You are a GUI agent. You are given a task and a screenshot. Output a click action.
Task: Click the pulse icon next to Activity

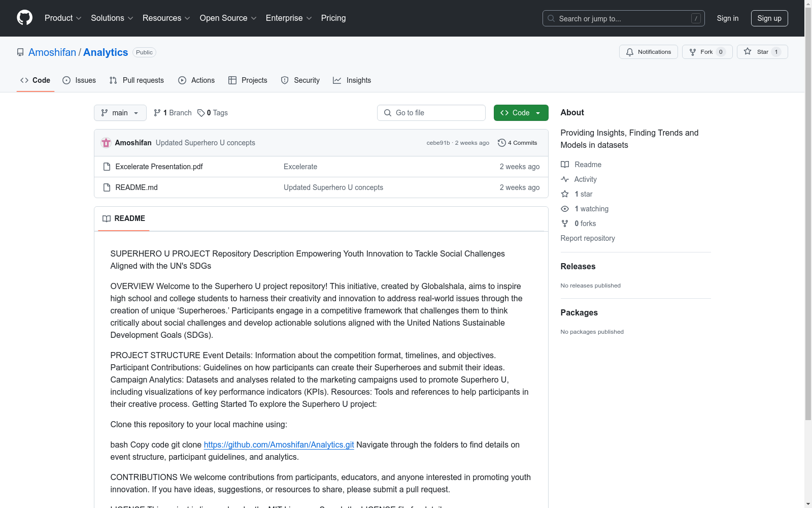point(565,179)
